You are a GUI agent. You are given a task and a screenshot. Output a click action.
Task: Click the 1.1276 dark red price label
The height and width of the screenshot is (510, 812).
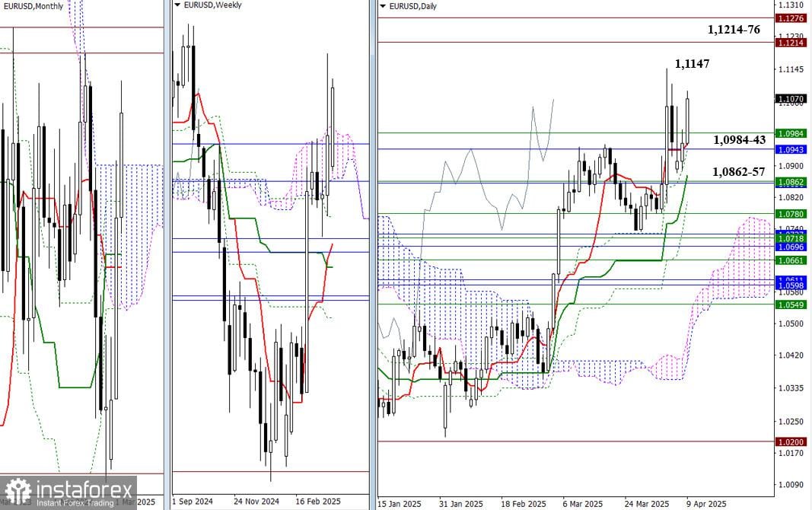[790, 18]
